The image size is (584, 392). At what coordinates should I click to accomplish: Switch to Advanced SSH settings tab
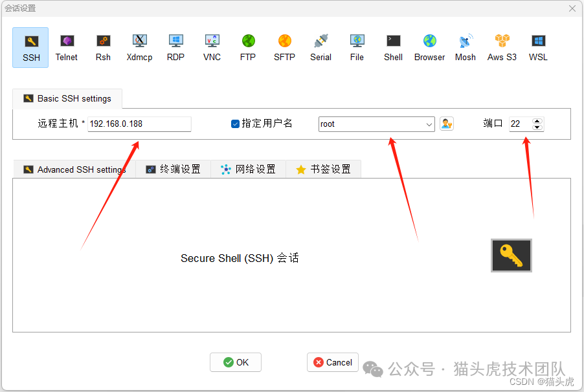[74, 169]
